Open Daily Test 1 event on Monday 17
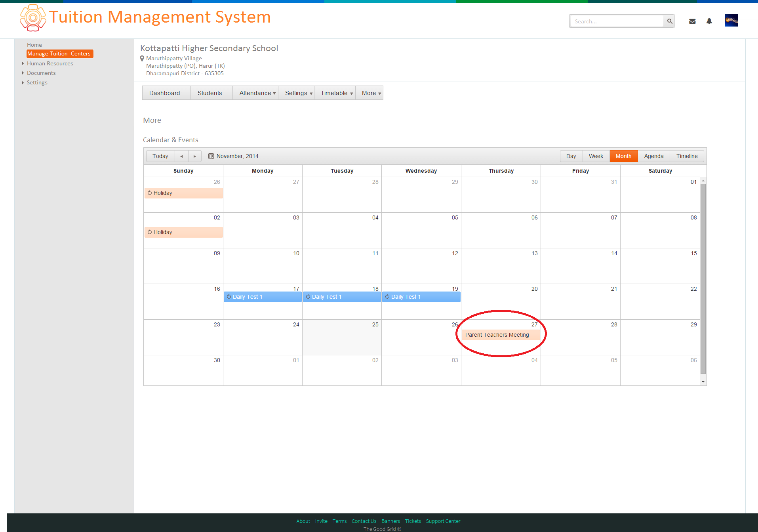This screenshot has height=532, width=758. click(x=263, y=297)
